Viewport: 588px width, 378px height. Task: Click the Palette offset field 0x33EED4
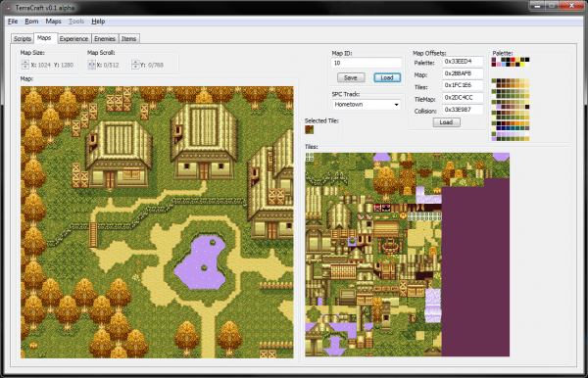click(463, 62)
